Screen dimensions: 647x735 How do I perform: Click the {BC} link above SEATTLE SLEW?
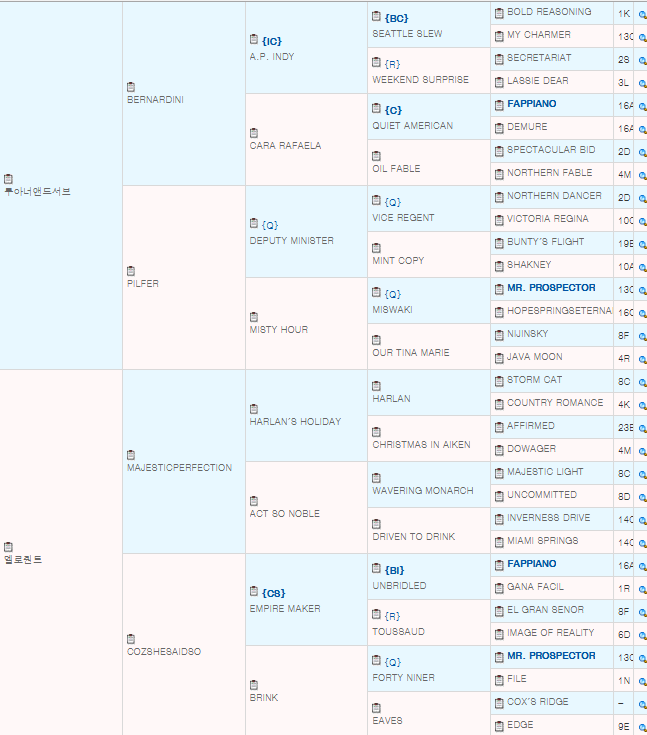[x=397, y=18]
